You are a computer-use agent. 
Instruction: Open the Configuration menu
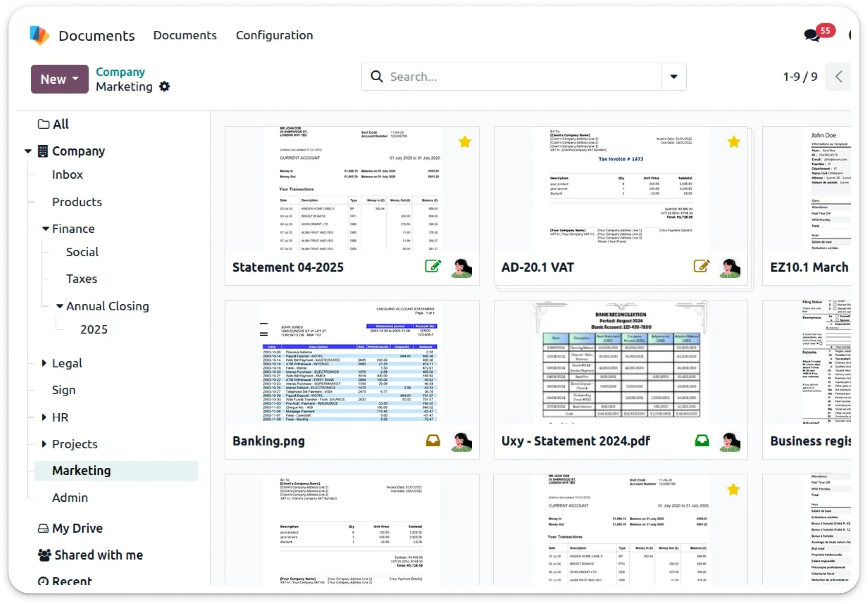coord(274,35)
